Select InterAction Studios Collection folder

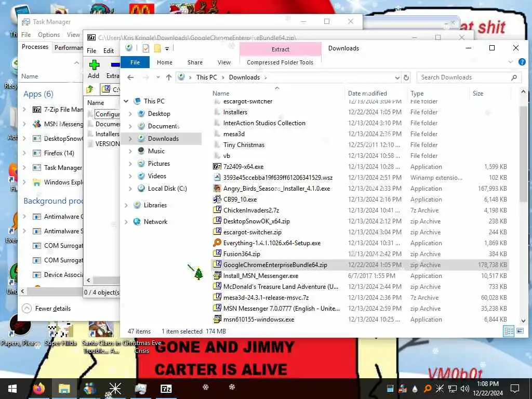click(x=264, y=123)
